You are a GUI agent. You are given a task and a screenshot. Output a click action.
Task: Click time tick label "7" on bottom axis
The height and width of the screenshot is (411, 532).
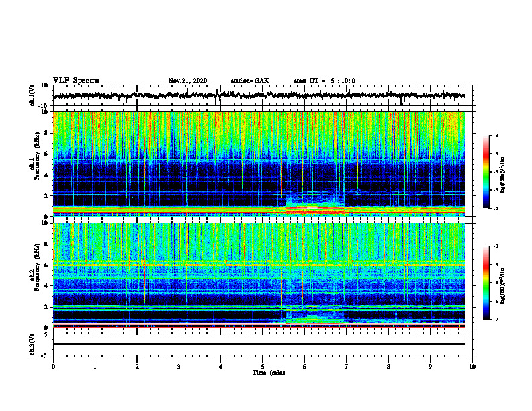pos(347,367)
